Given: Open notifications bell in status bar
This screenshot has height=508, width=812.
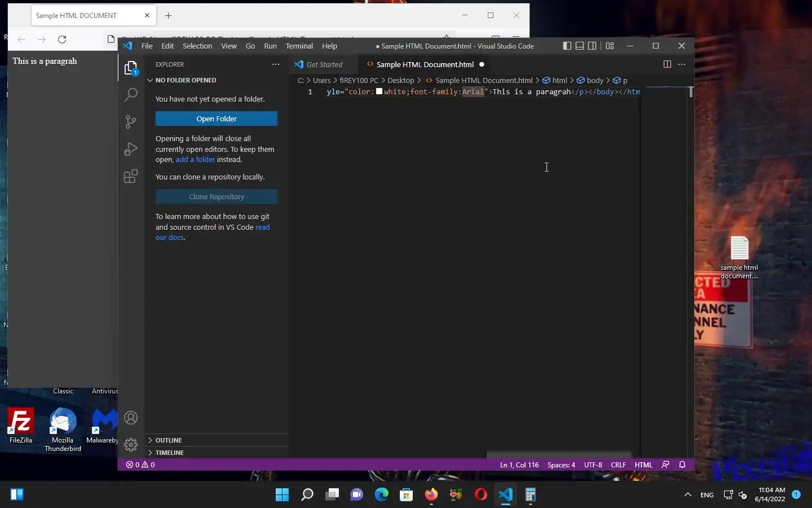Looking at the screenshot, I should [x=682, y=465].
